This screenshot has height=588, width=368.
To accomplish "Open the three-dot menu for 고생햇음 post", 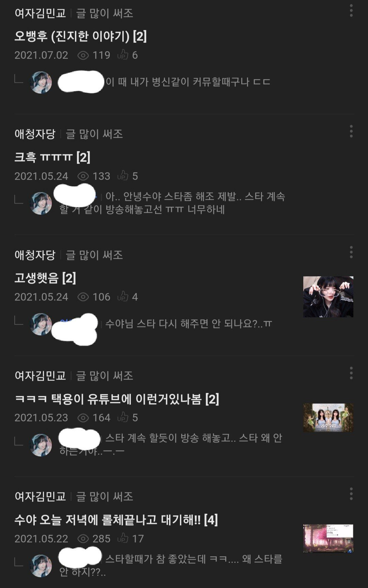I will pos(351,252).
